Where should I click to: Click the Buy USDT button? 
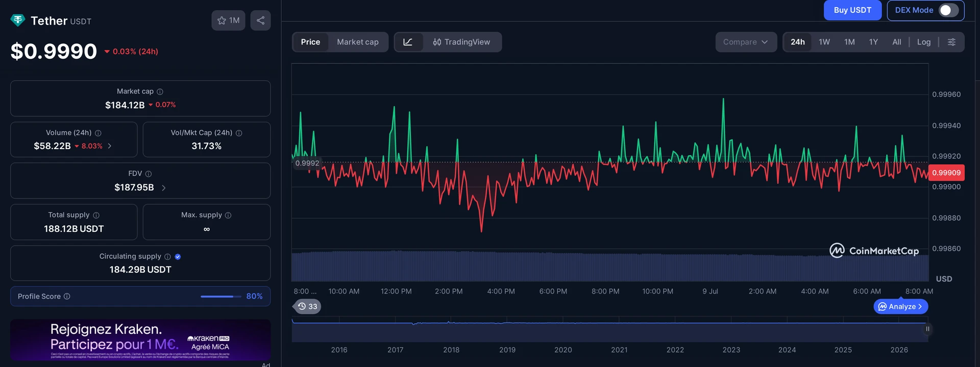(x=852, y=10)
